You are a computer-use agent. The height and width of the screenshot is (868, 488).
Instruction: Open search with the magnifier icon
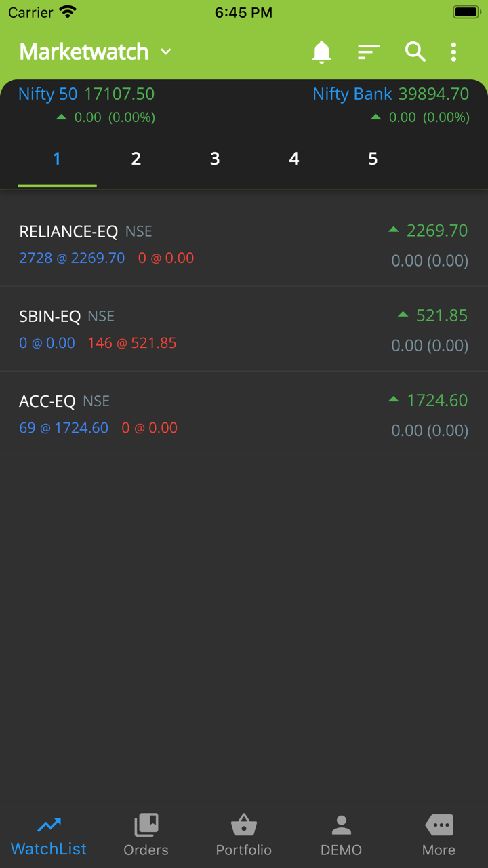coord(415,52)
